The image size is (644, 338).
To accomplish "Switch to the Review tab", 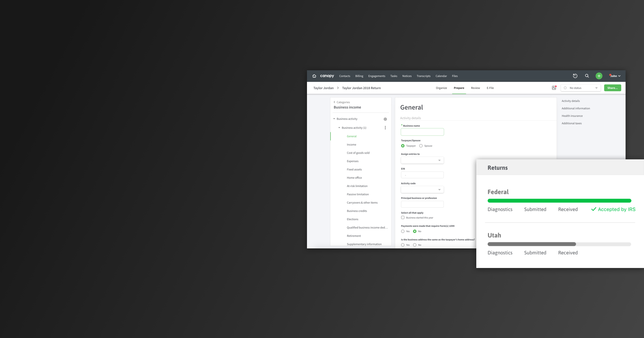I will click(475, 88).
